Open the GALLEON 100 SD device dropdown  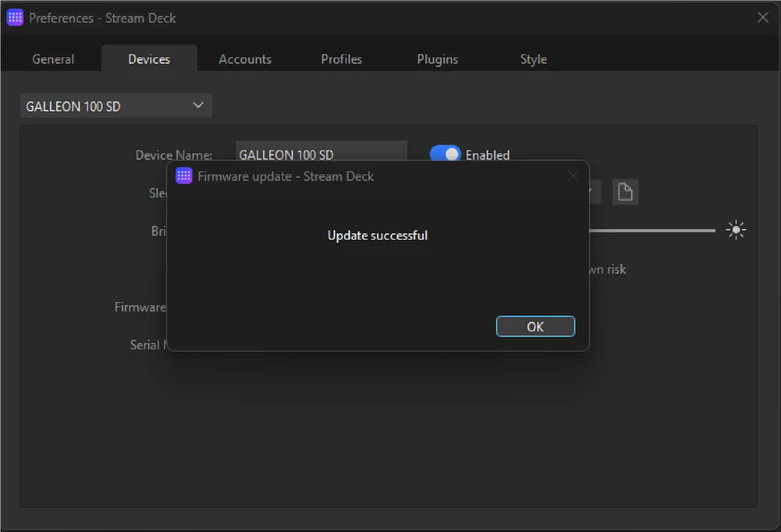[116, 105]
